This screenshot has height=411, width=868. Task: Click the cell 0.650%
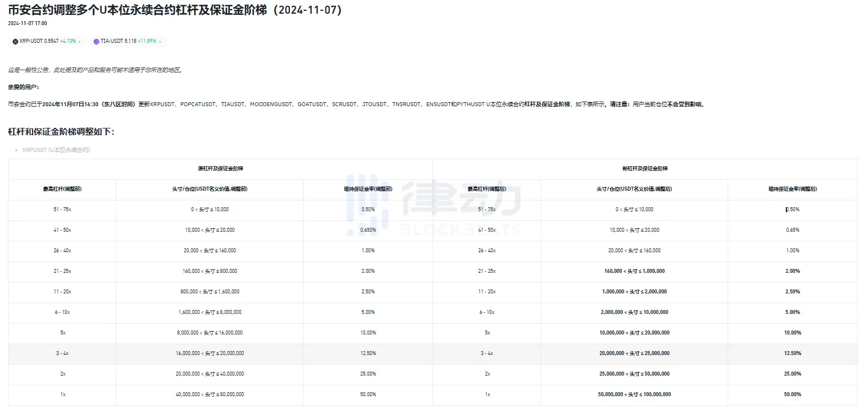368,230
